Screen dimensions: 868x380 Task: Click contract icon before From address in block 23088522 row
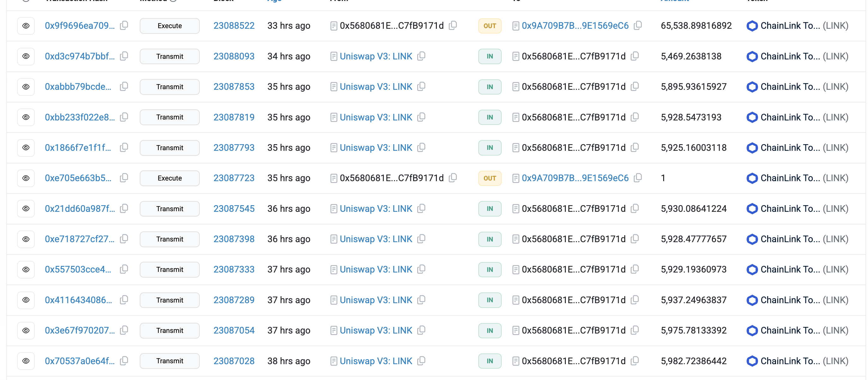point(333,26)
